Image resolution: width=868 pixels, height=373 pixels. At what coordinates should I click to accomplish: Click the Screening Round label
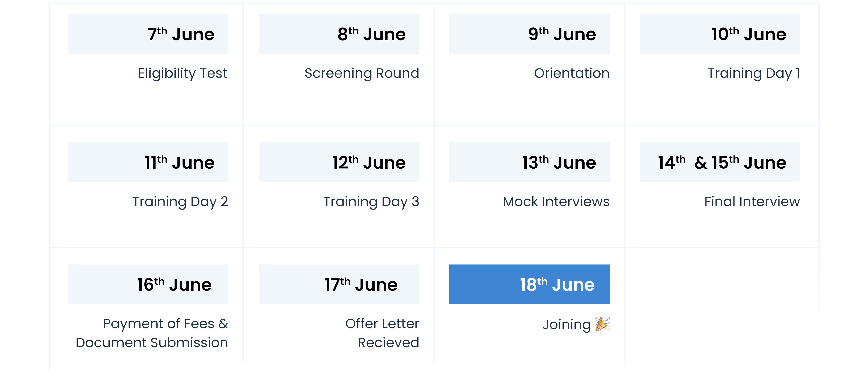(x=362, y=73)
